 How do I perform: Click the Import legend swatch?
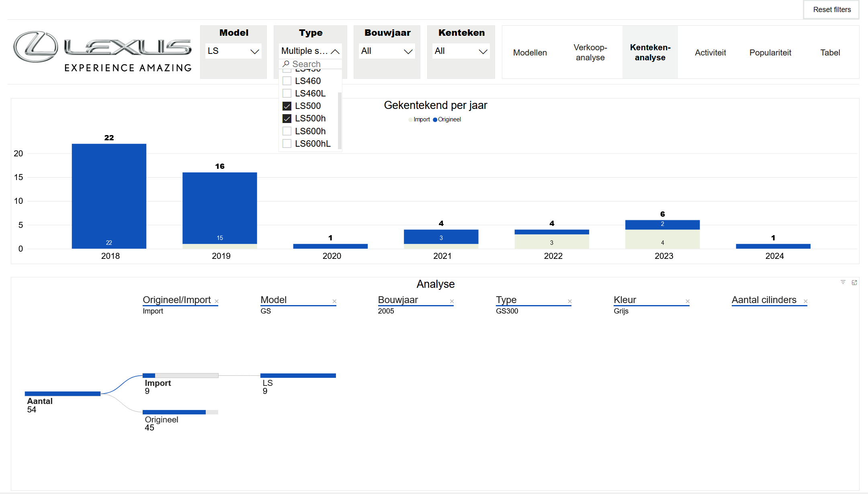point(411,120)
